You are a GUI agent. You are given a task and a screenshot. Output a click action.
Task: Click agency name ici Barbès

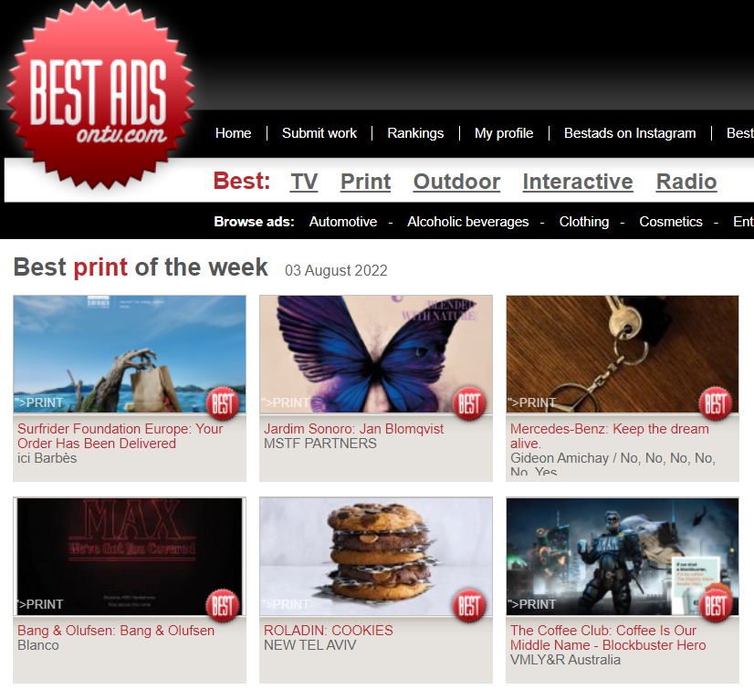pos(47,458)
